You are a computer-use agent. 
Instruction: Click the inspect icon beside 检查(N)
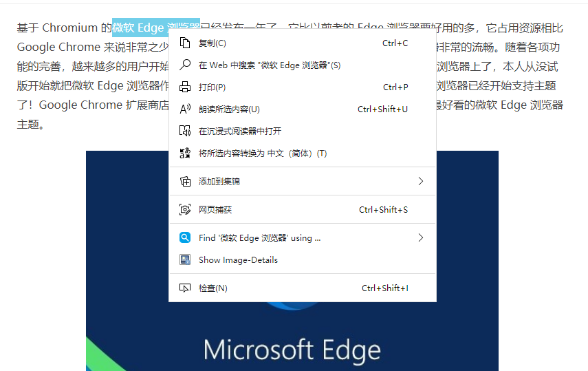click(185, 288)
